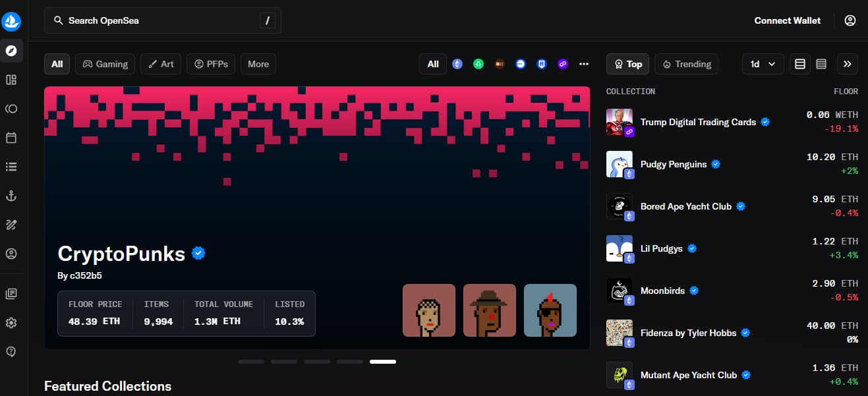Click Connect Wallet
Screen dimensions: 868x396
788,20
